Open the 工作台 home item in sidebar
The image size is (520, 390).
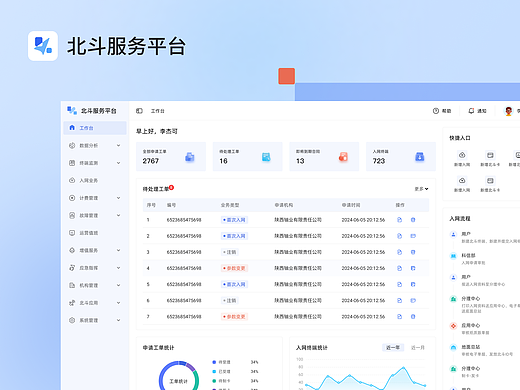point(95,128)
